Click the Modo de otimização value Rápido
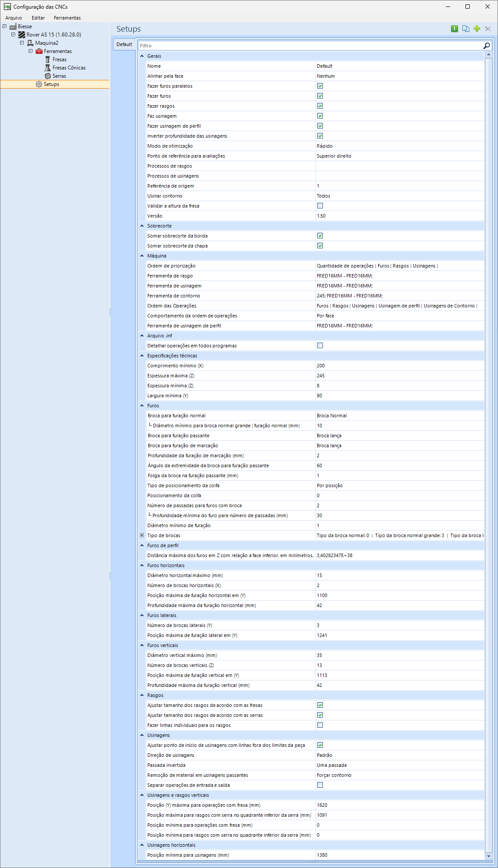 [325, 146]
